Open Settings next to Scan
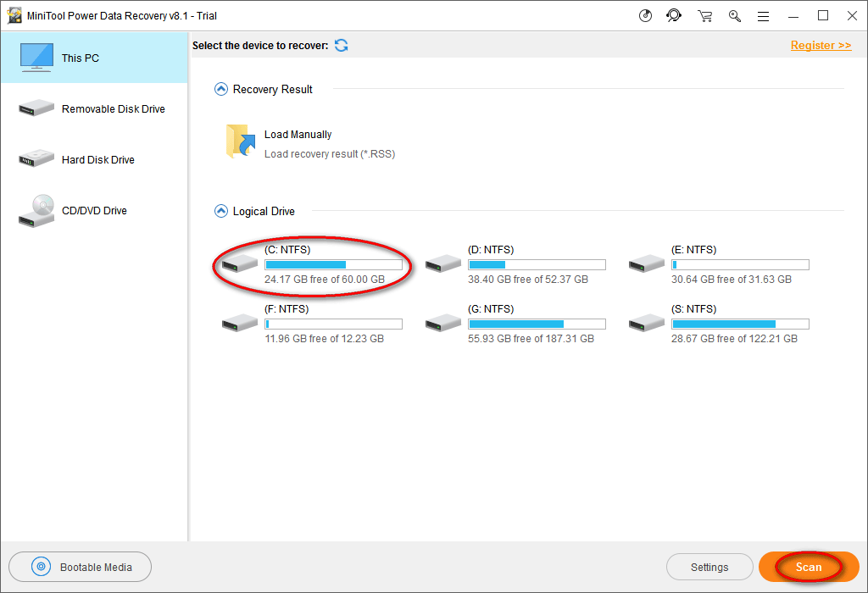Image resolution: width=868 pixels, height=593 pixels. coord(709,567)
